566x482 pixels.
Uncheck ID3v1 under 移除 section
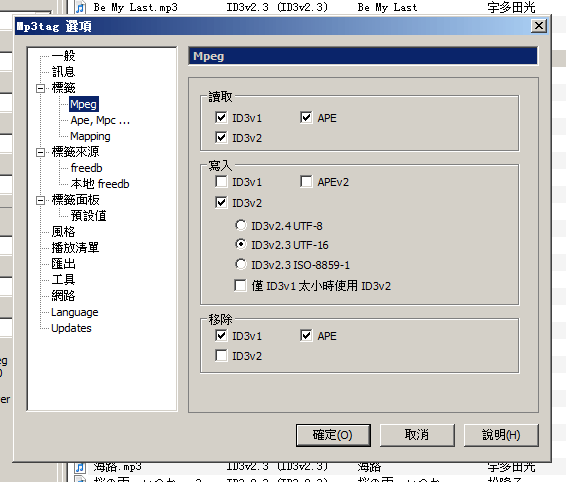click(221, 336)
